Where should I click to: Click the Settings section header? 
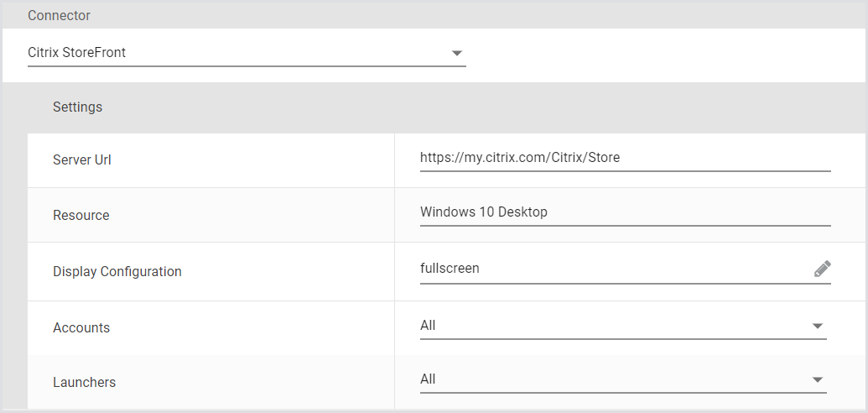(x=77, y=107)
